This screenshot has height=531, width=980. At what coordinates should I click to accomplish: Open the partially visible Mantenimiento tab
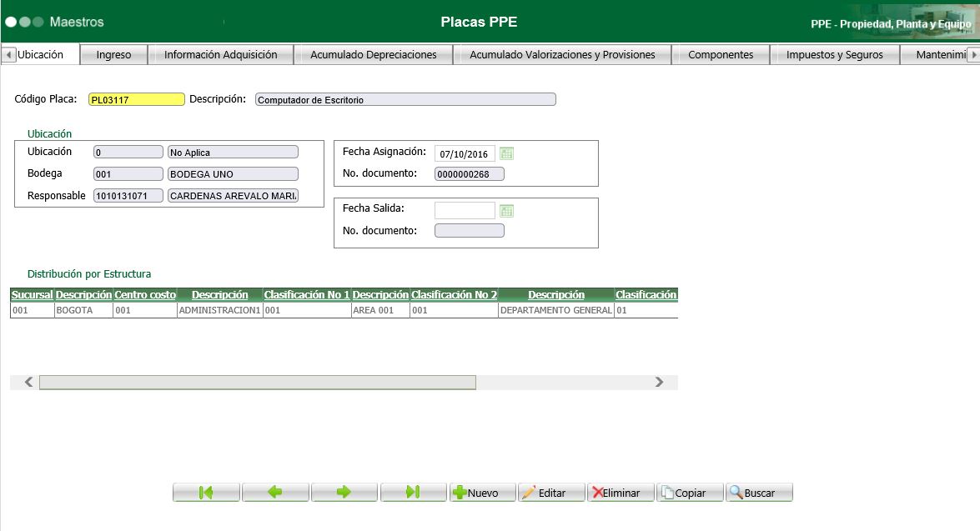point(934,55)
